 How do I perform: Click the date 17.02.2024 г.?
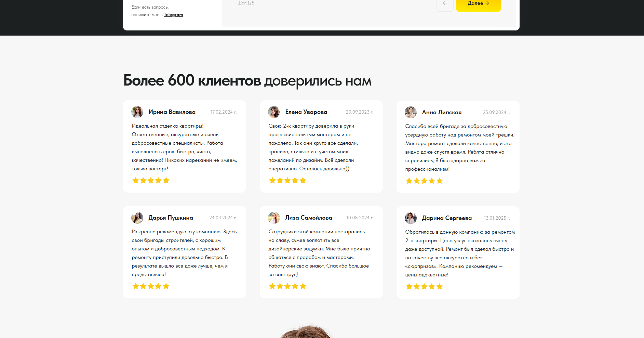pyautogui.click(x=224, y=112)
